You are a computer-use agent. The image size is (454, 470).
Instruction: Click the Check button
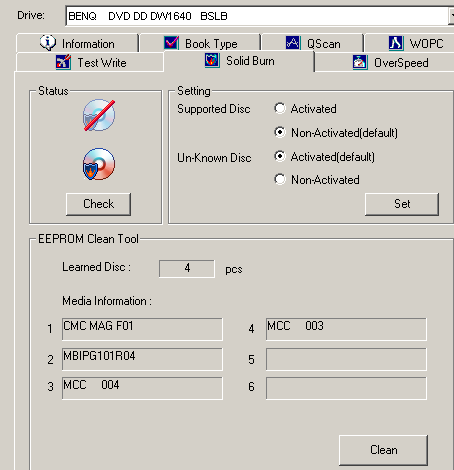98,204
